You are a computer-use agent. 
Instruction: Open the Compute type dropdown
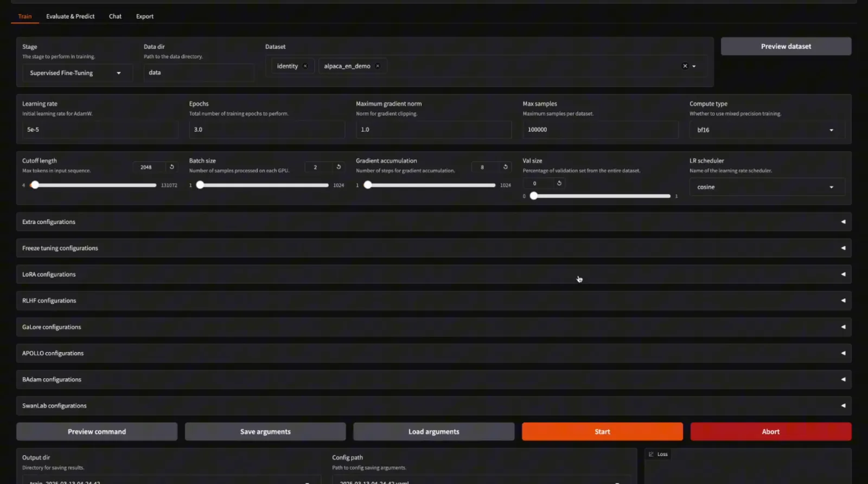[767, 130]
